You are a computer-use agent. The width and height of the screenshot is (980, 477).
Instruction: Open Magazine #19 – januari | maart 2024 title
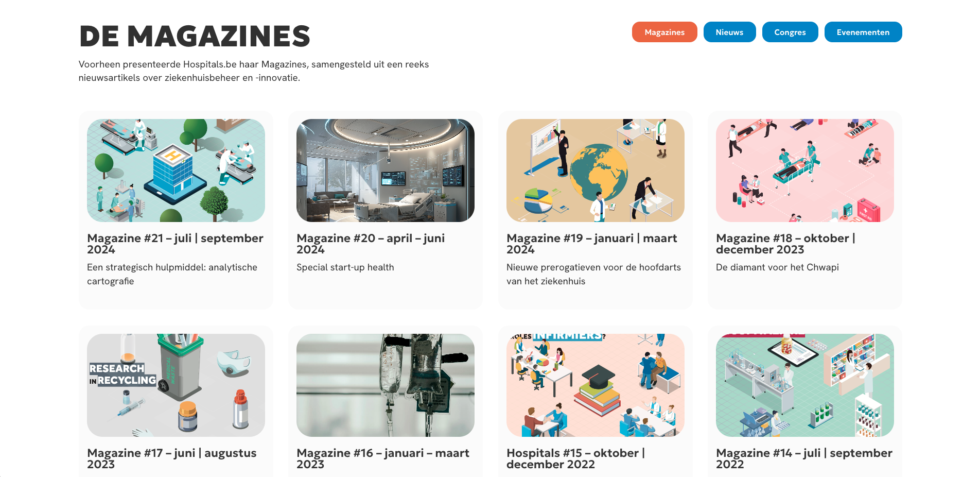tap(591, 244)
